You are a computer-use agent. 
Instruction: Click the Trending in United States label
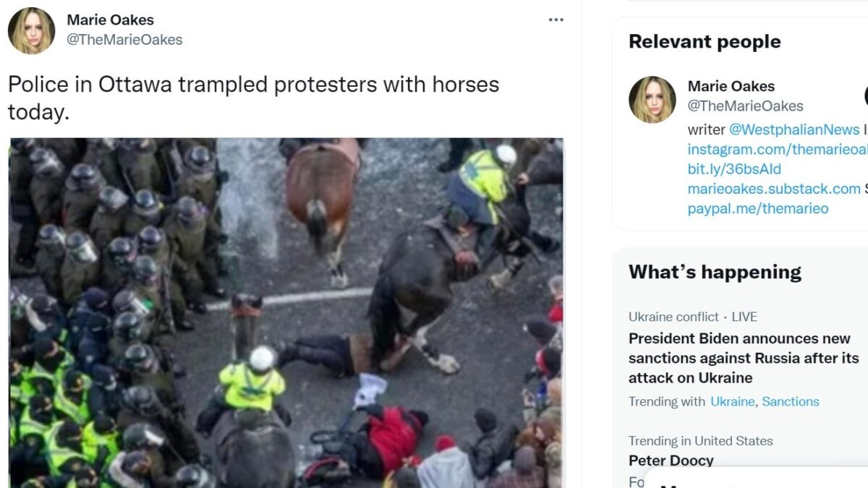pyautogui.click(x=700, y=440)
